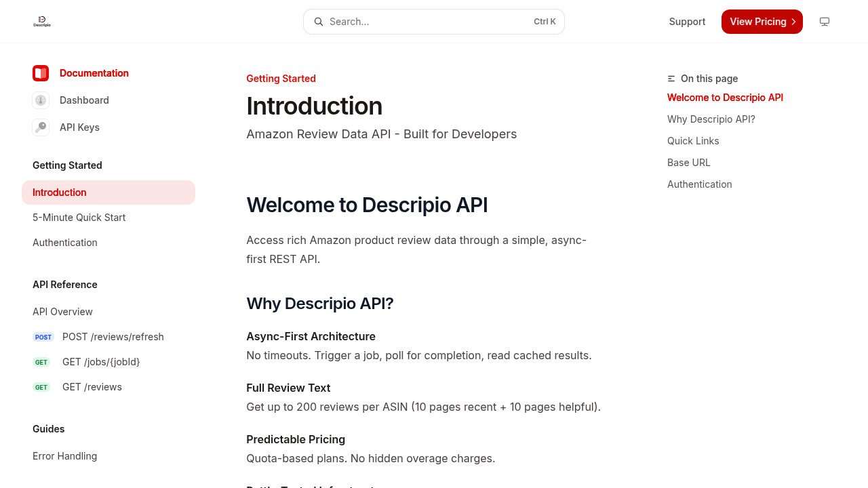Click the GET badge beside /reviews
Screen dimensions: 868x488
click(41, 387)
